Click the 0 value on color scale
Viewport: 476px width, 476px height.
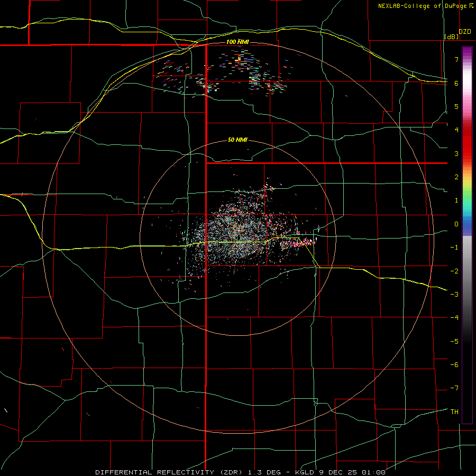[x=456, y=224]
